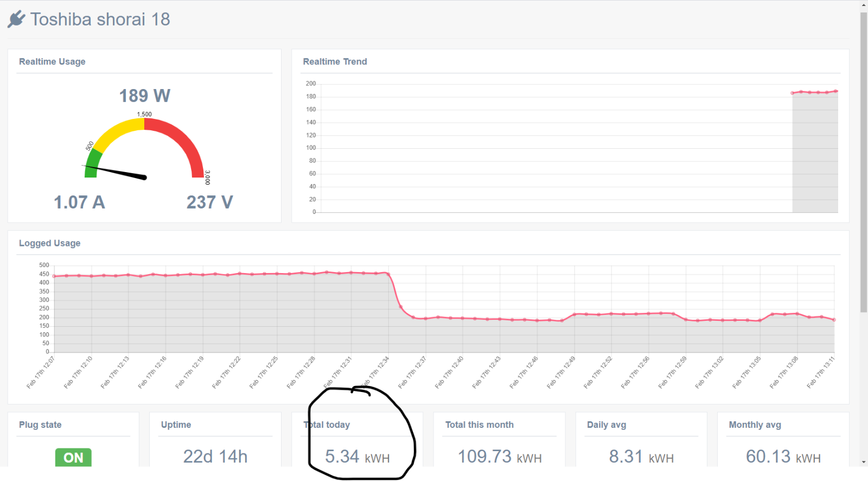Click the 189 W power reading
The width and height of the screenshot is (868, 481).
tap(145, 96)
